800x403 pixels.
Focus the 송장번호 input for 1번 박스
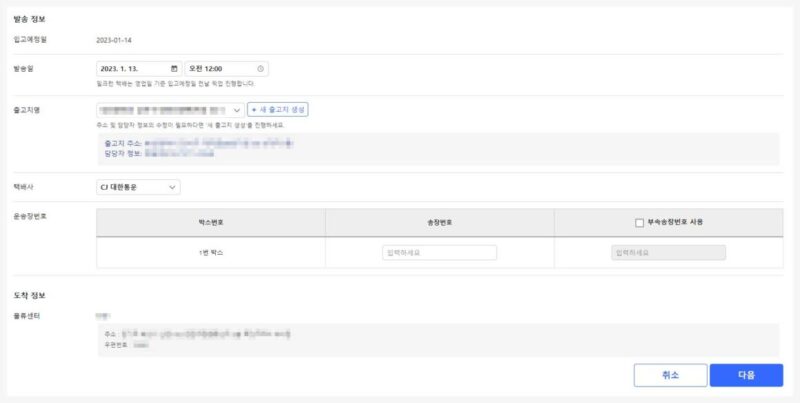pyautogui.click(x=439, y=253)
